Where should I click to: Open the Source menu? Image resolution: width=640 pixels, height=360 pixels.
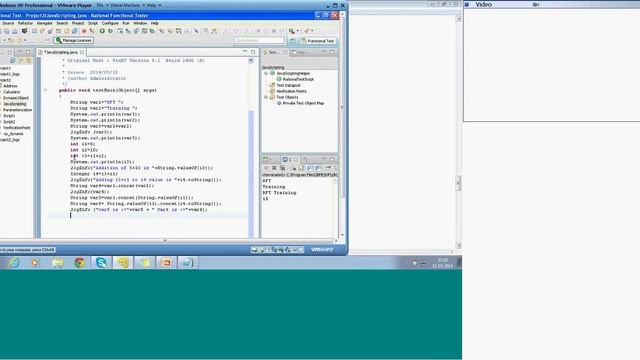tap(8, 23)
